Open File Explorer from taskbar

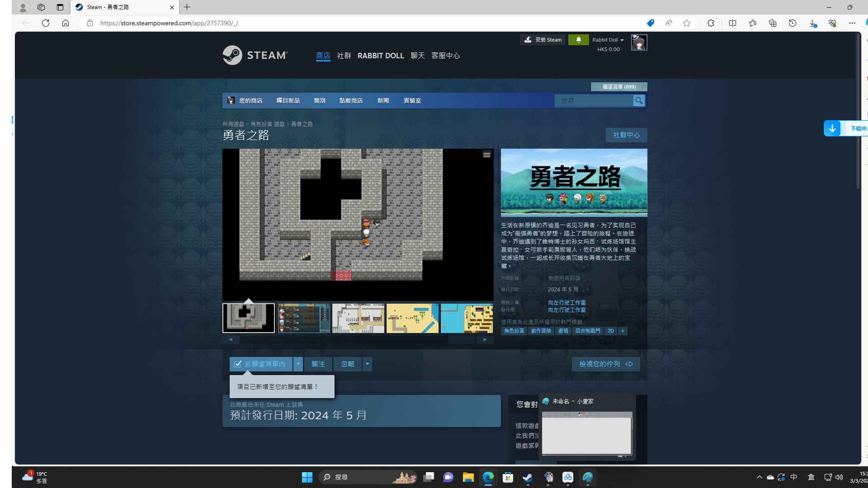[468, 477]
